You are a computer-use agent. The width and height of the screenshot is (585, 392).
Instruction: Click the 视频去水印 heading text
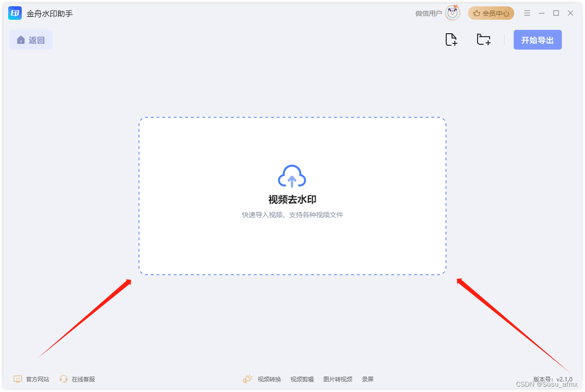tap(292, 200)
